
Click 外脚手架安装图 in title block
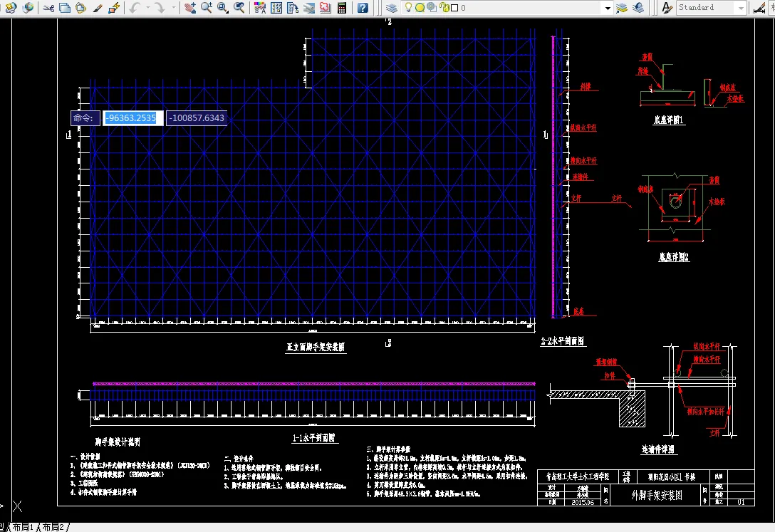point(656,495)
